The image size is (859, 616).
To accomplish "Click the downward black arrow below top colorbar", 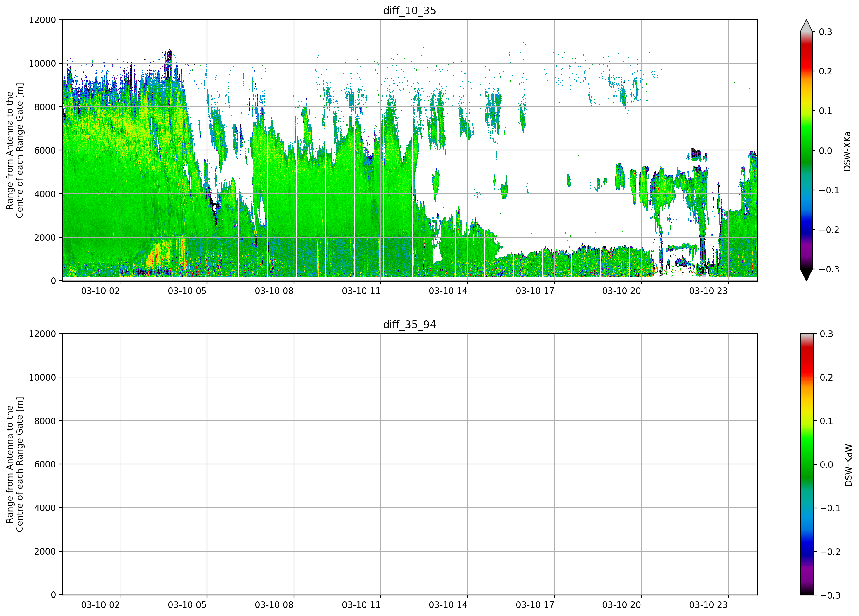I will pos(806,275).
